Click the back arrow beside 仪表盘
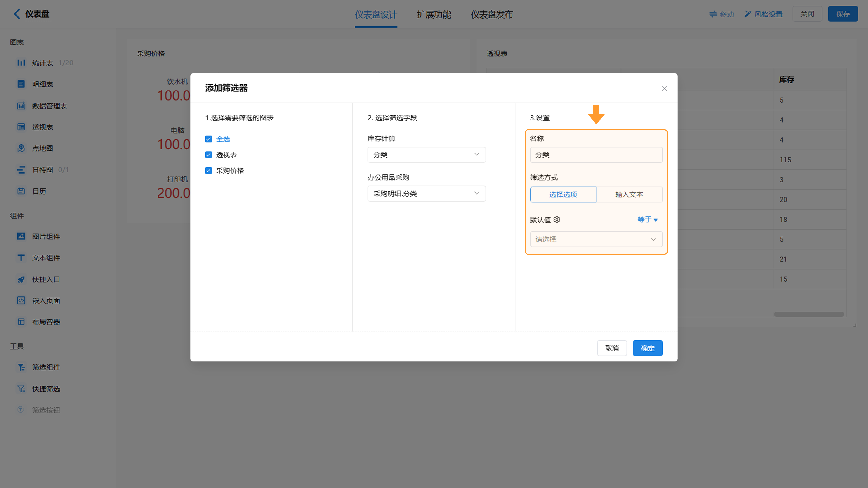Screen dimensions: 868x488 coord(17,14)
